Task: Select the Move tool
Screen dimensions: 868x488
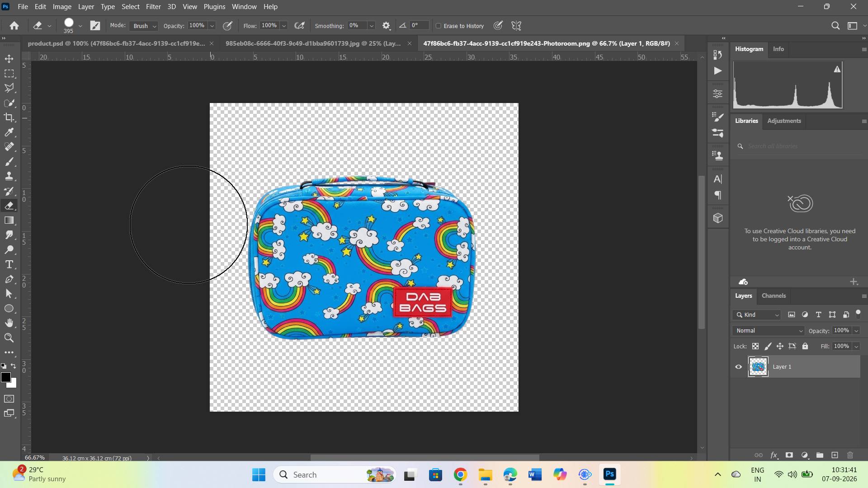Action: (9, 59)
